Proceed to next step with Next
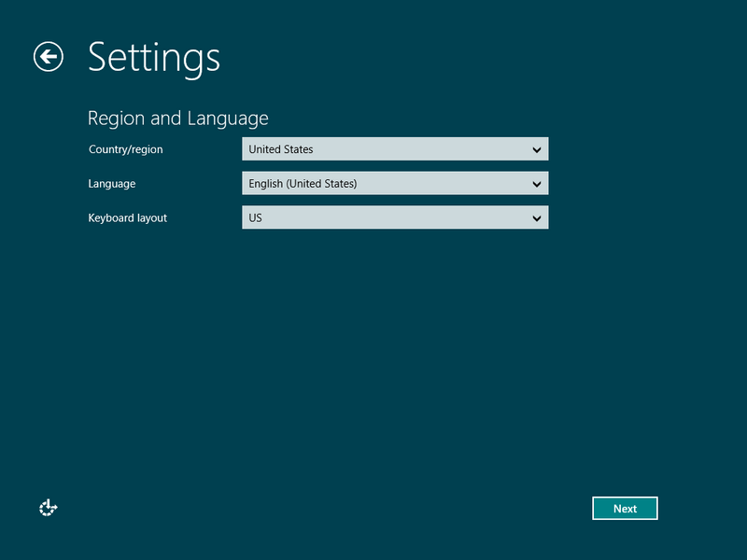The height and width of the screenshot is (560, 747). pos(625,509)
